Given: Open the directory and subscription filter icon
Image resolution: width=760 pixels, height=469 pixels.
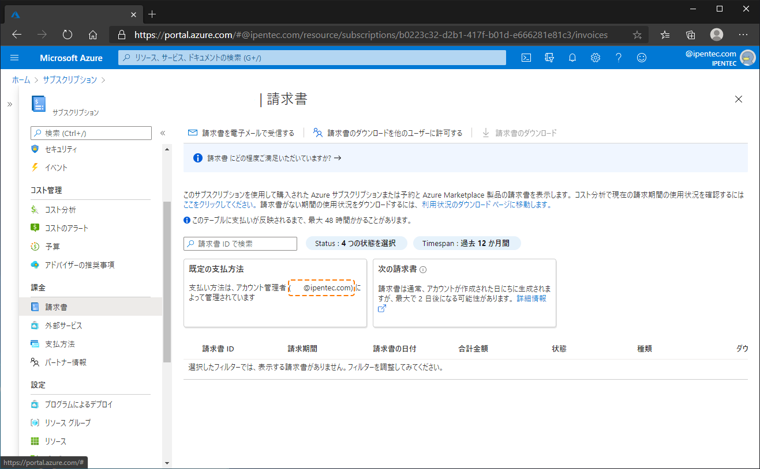Looking at the screenshot, I should (x=549, y=58).
